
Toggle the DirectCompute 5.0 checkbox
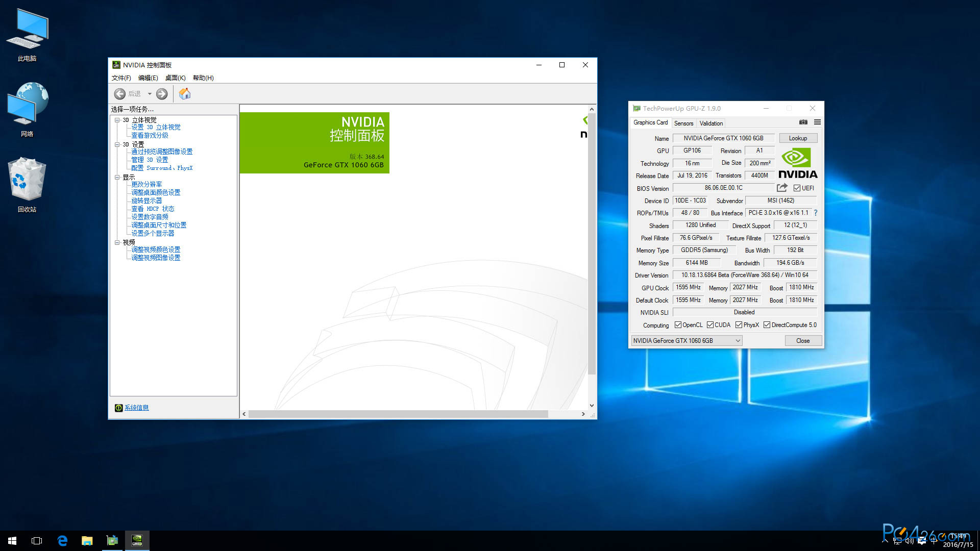click(x=767, y=325)
